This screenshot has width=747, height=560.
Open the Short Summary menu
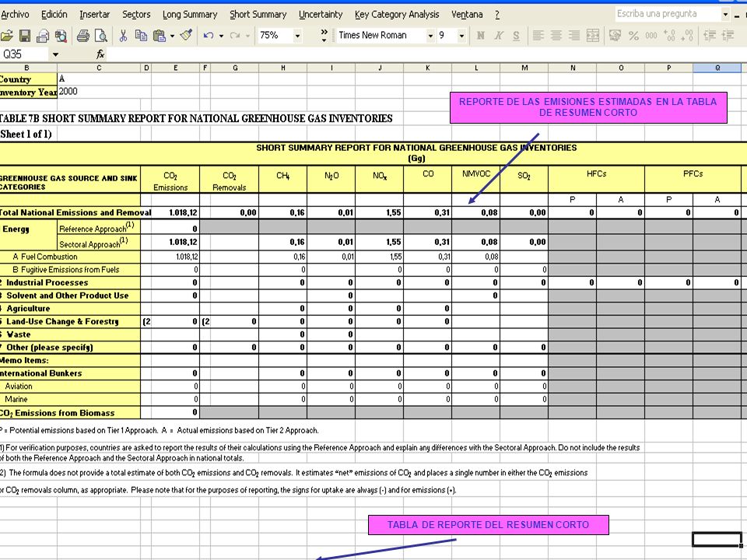coord(258,14)
